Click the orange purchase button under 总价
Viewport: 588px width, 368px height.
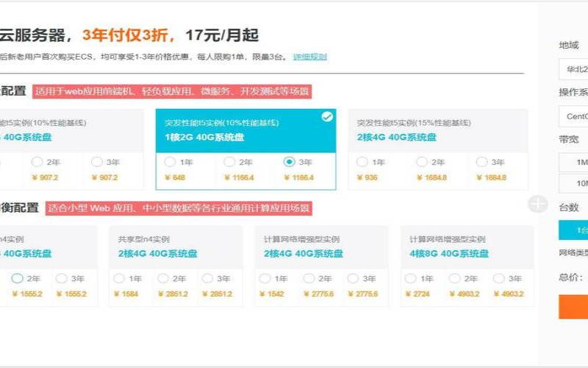point(573,306)
